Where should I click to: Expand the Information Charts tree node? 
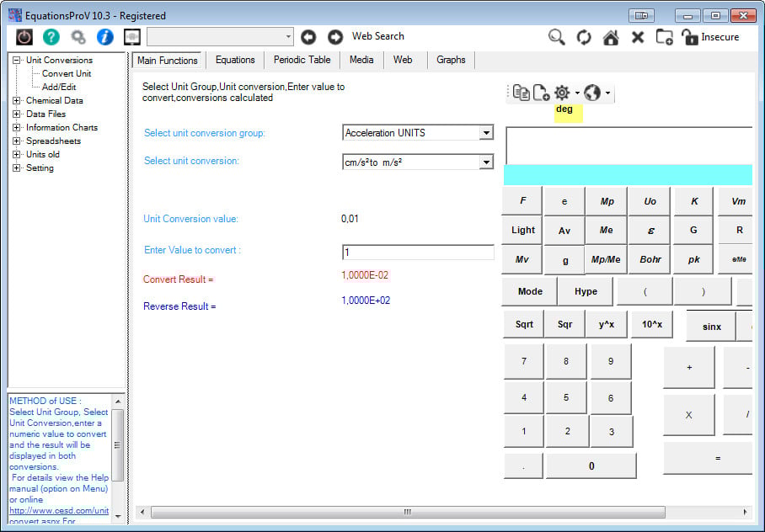tap(17, 127)
